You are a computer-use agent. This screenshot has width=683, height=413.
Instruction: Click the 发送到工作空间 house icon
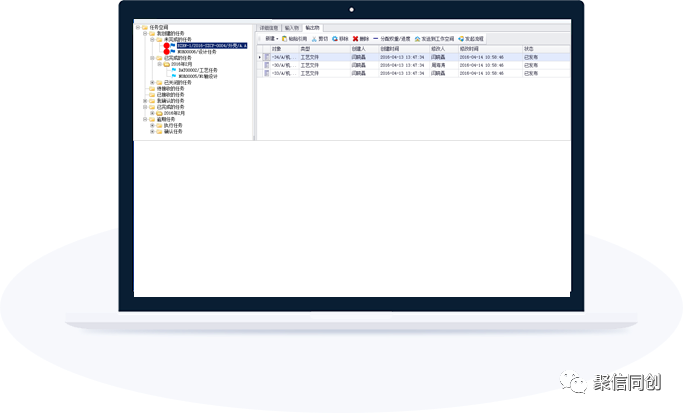point(417,39)
